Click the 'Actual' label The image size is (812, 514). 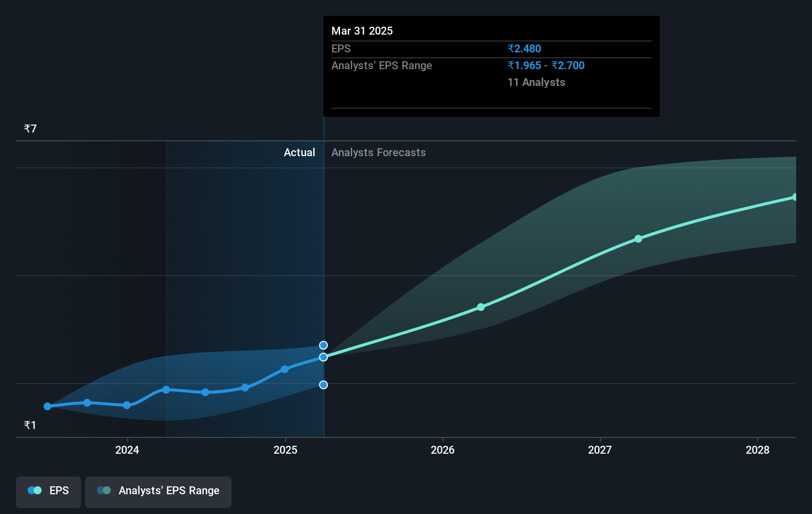pyautogui.click(x=299, y=153)
